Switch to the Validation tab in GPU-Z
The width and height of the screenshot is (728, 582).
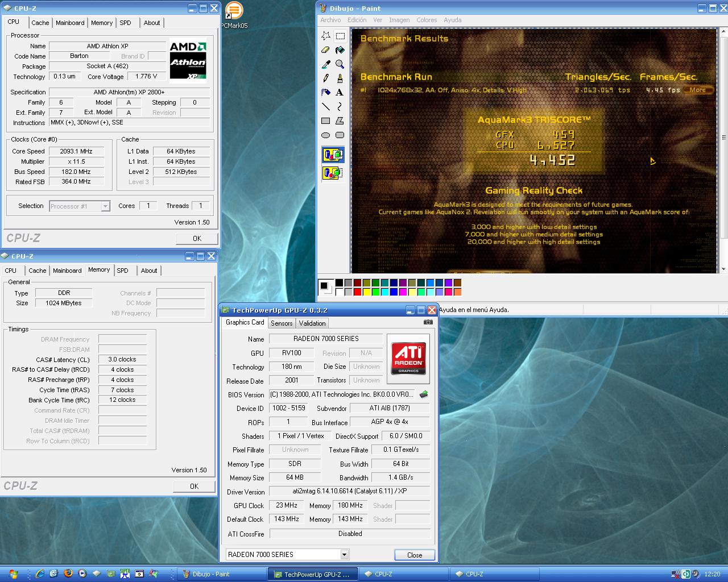pos(312,323)
